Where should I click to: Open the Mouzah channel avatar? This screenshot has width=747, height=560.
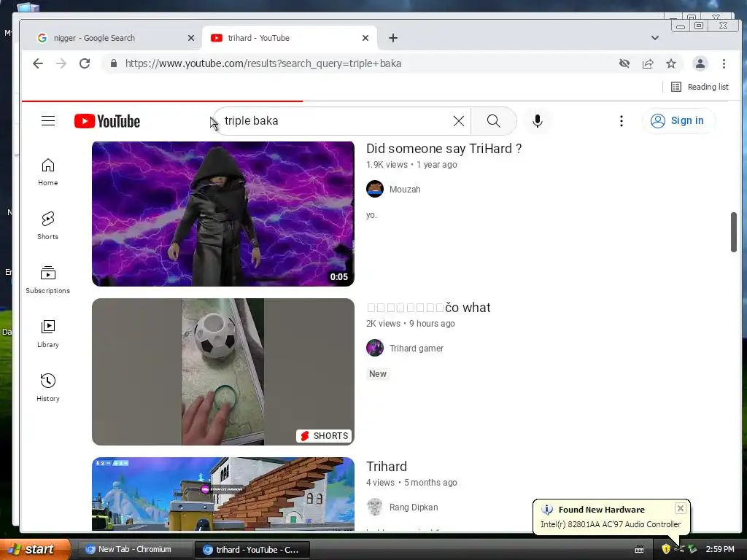coord(375,189)
